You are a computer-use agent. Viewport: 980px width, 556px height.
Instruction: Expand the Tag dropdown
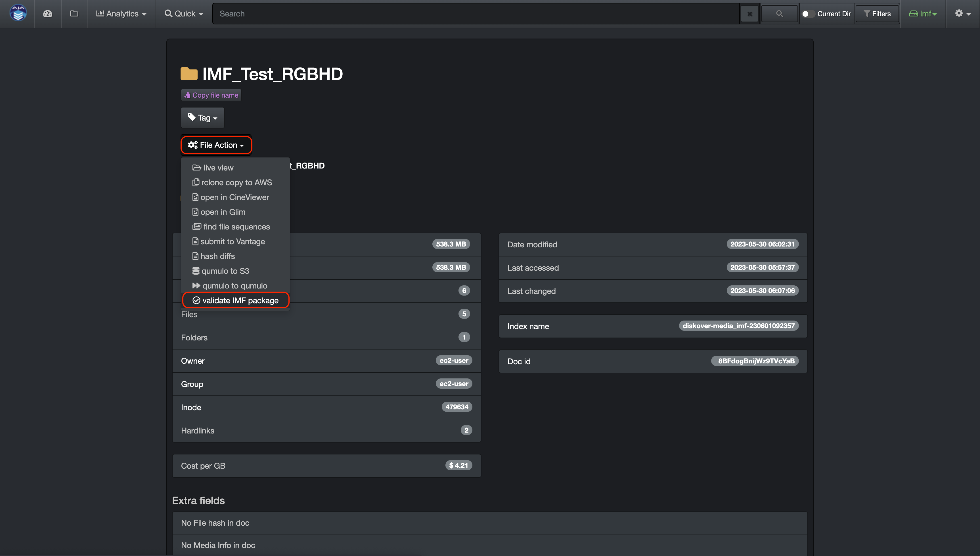[202, 118]
